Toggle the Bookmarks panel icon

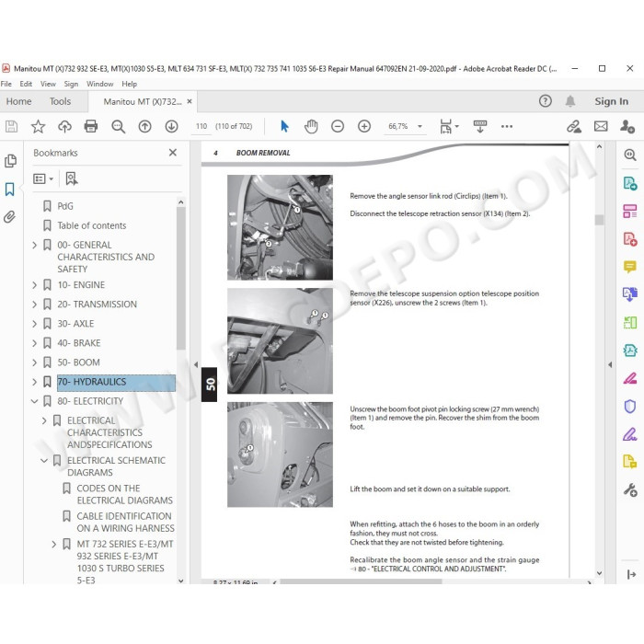(x=9, y=190)
